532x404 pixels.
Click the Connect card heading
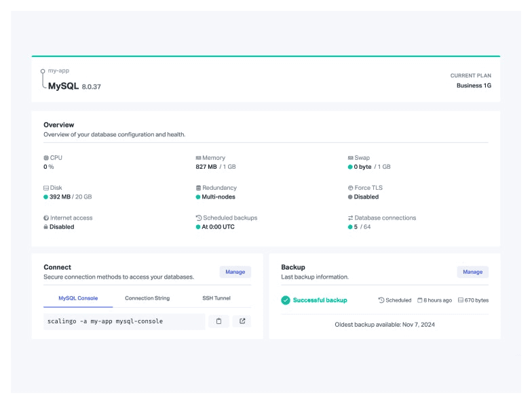(57, 267)
